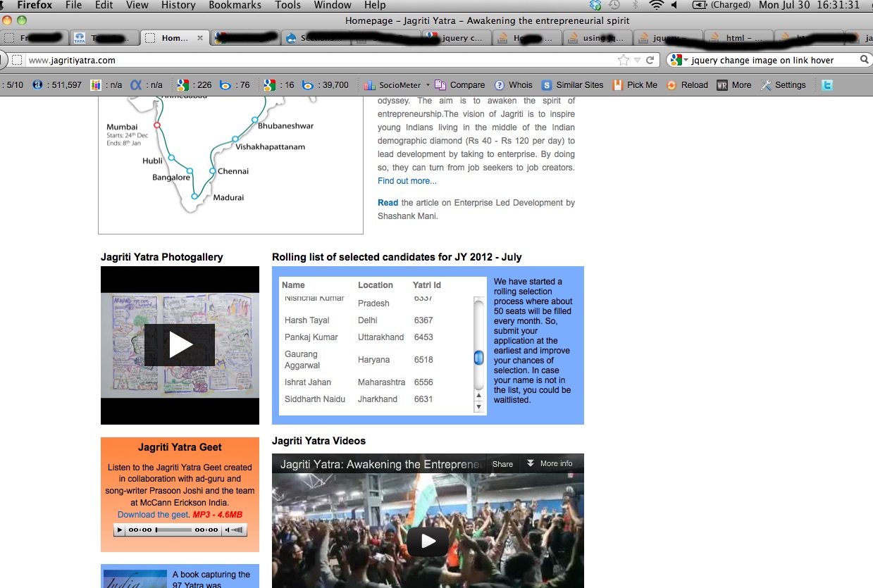The width and height of the screenshot is (873, 588).
Task: Click the candidate list scroll-down arrow
Action: [479, 406]
